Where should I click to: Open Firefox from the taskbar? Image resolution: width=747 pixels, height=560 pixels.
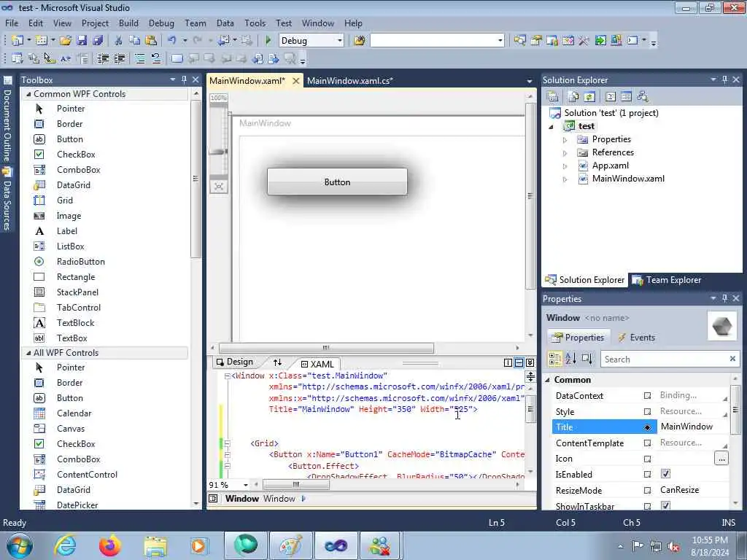pyautogui.click(x=110, y=545)
